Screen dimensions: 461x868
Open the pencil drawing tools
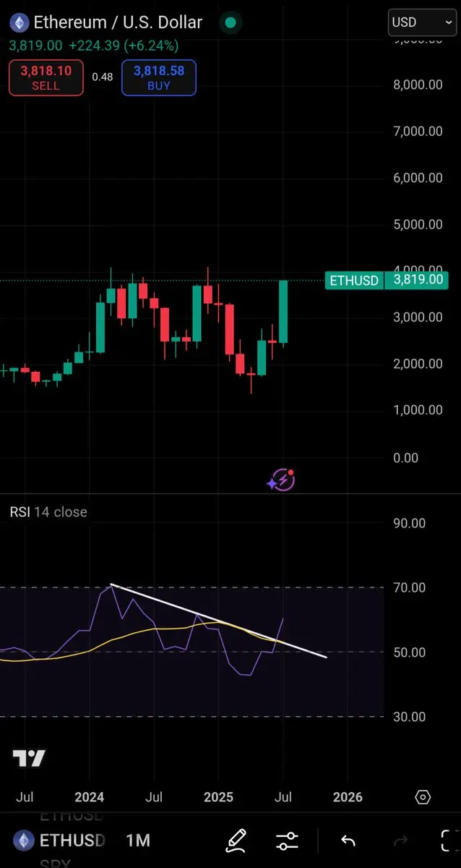236,841
